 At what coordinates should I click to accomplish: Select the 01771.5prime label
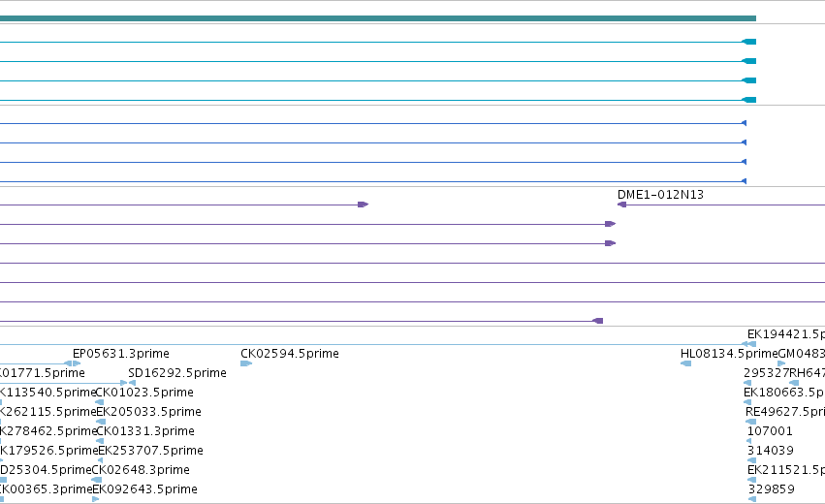[42, 373]
